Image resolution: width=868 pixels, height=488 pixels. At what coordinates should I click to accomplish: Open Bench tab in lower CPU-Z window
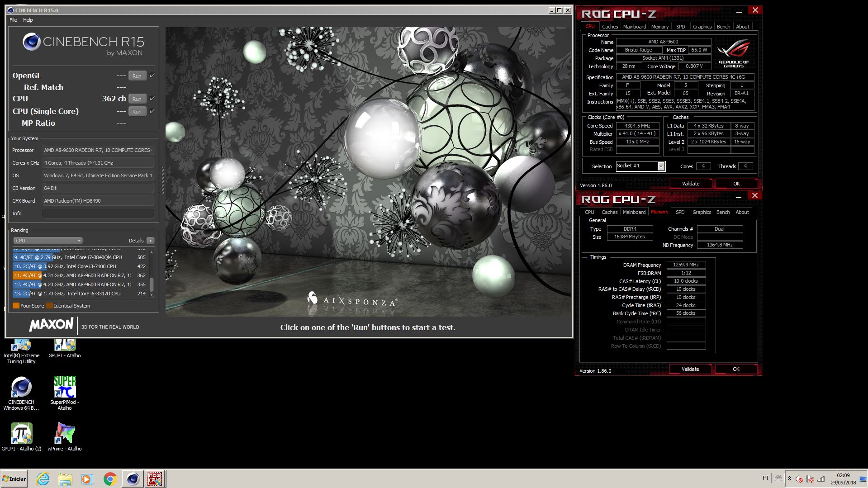(723, 212)
